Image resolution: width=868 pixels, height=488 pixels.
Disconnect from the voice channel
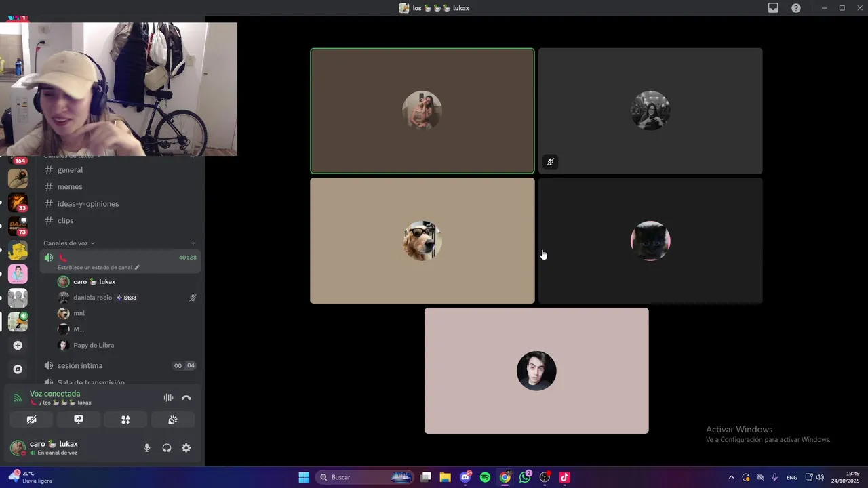[x=186, y=398]
